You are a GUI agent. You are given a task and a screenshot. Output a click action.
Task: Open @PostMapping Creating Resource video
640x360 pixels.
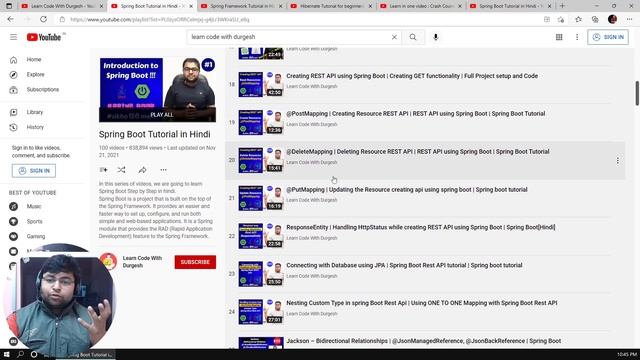pos(416,114)
